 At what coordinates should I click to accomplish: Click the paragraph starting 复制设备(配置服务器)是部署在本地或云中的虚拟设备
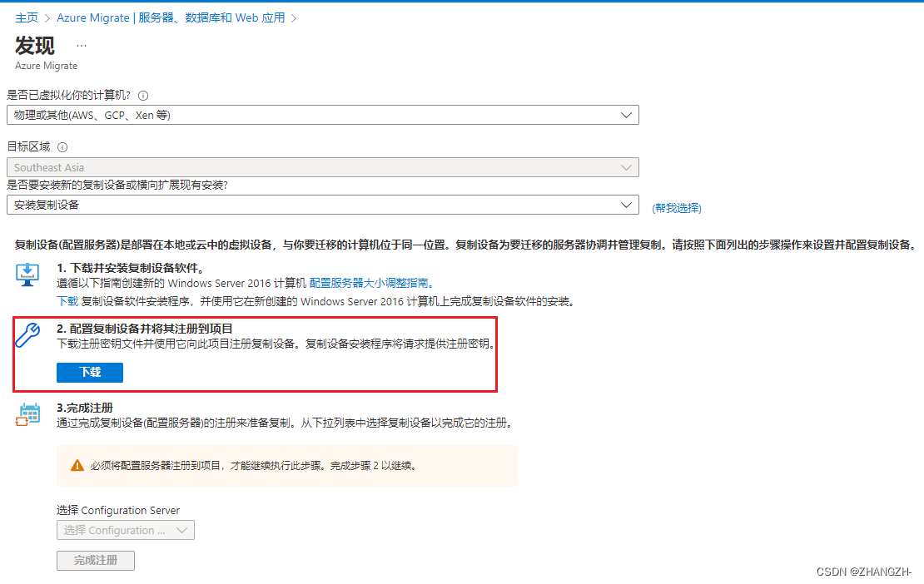465,245
